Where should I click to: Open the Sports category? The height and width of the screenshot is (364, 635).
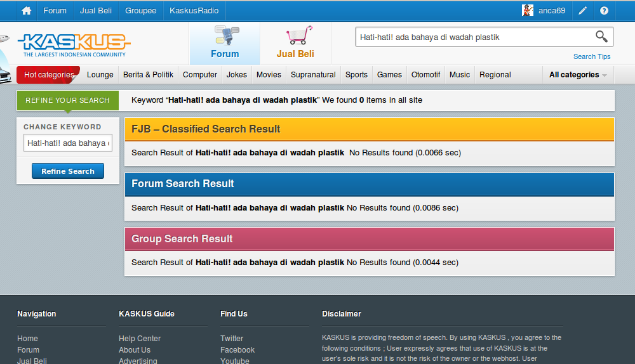[356, 75]
